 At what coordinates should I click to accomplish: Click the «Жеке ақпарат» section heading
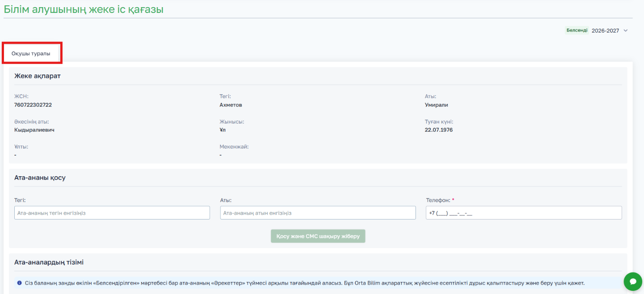[37, 76]
